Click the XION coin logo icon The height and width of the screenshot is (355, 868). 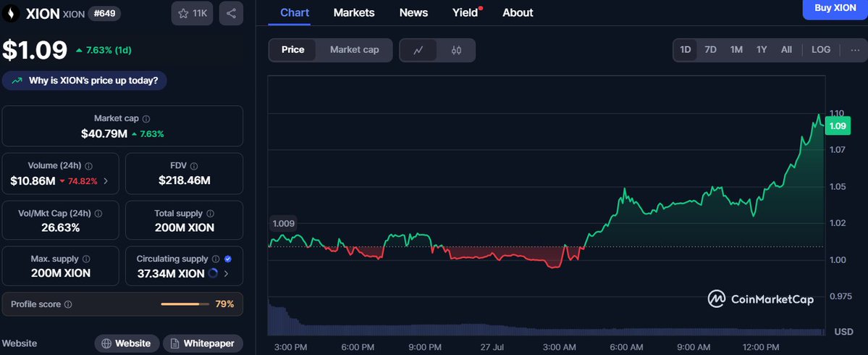(11, 14)
